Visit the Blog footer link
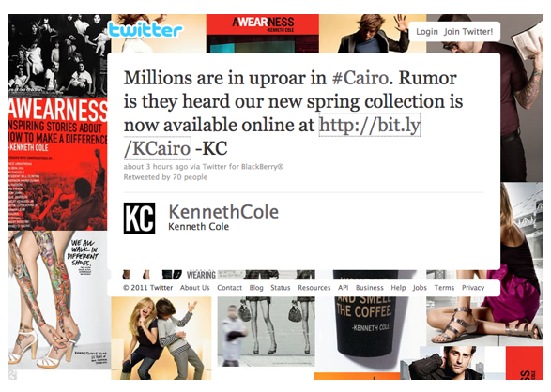This screenshot has height=392, width=551. point(256,288)
